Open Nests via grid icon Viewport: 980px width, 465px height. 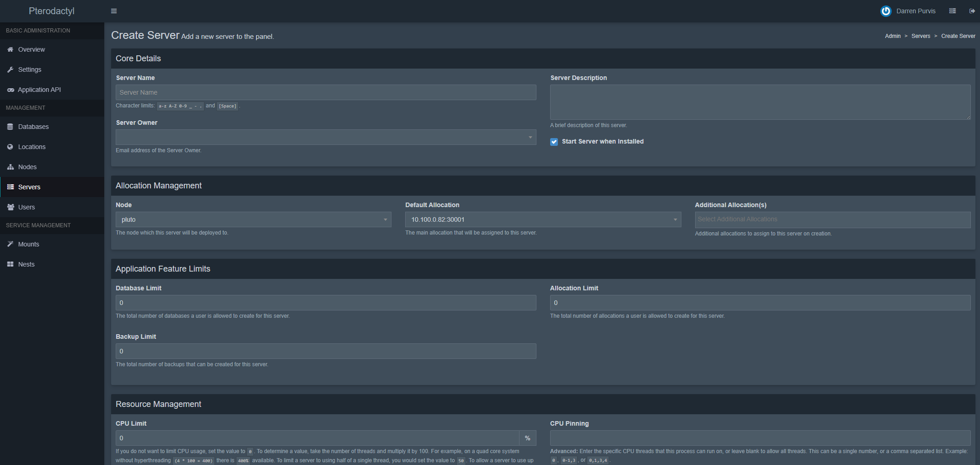tap(10, 264)
